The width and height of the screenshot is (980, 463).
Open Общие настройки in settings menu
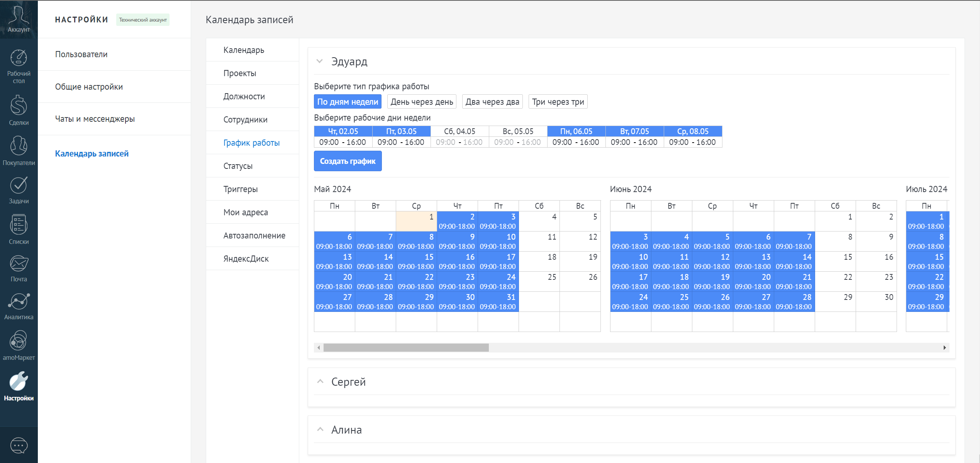pos(89,87)
